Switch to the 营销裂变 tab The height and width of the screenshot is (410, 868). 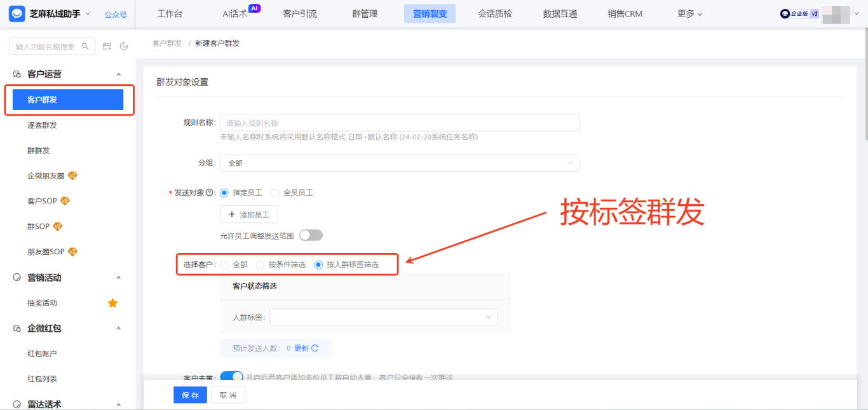click(x=430, y=13)
